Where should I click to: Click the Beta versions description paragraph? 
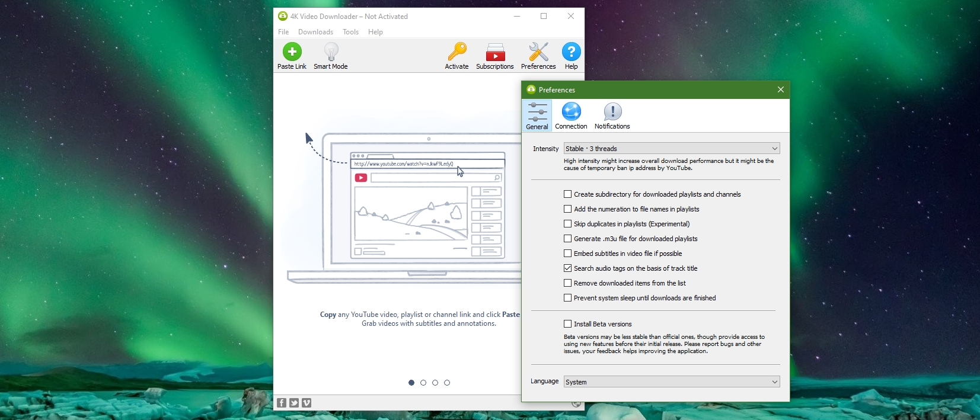(x=664, y=344)
